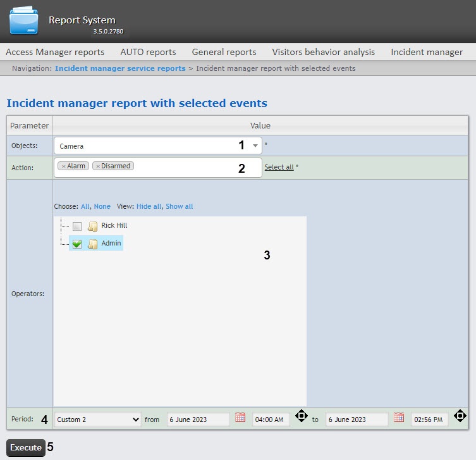The width and height of the screenshot is (476, 460).
Task: Uncheck the Admin operator checkbox
Action: coord(77,244)
